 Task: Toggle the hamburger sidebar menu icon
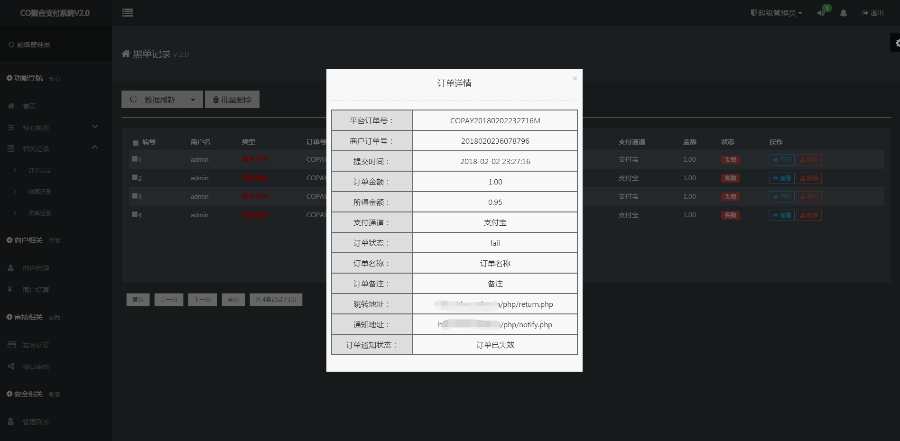tap(127, 13)
